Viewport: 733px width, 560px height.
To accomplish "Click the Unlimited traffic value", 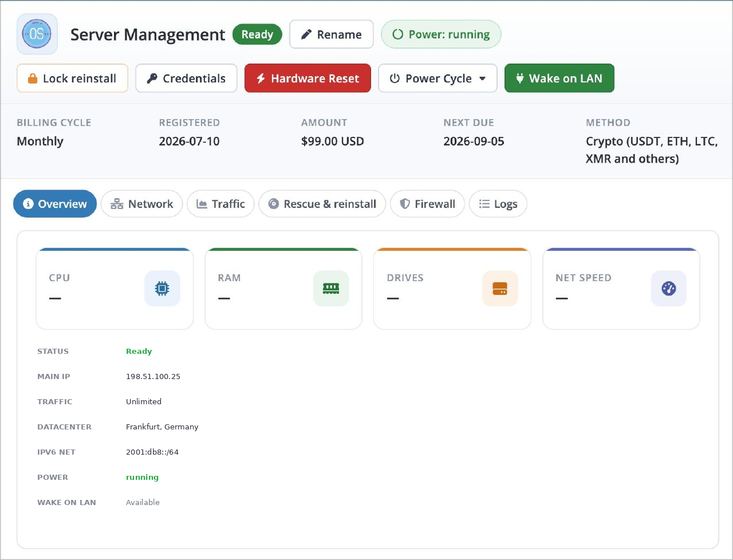I will (x=144, y=402).
